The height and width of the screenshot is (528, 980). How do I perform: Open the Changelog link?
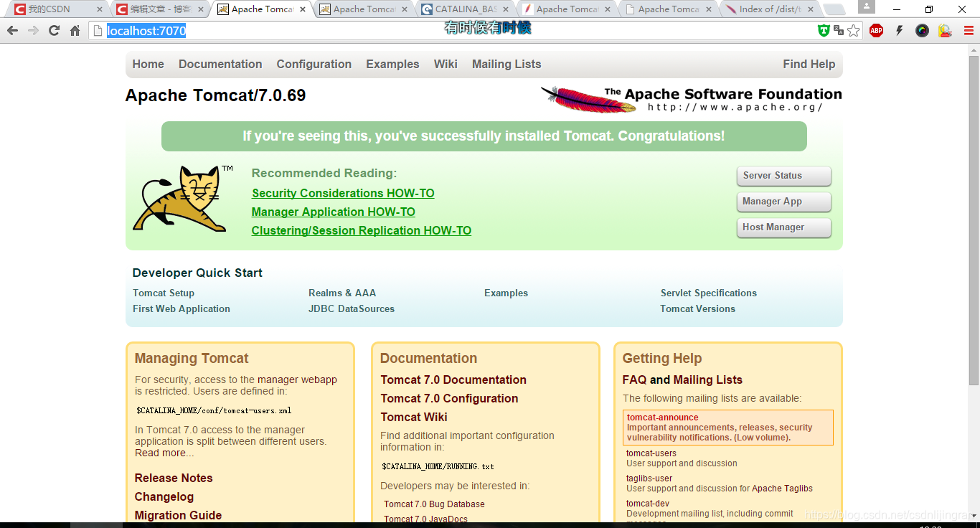164,496
